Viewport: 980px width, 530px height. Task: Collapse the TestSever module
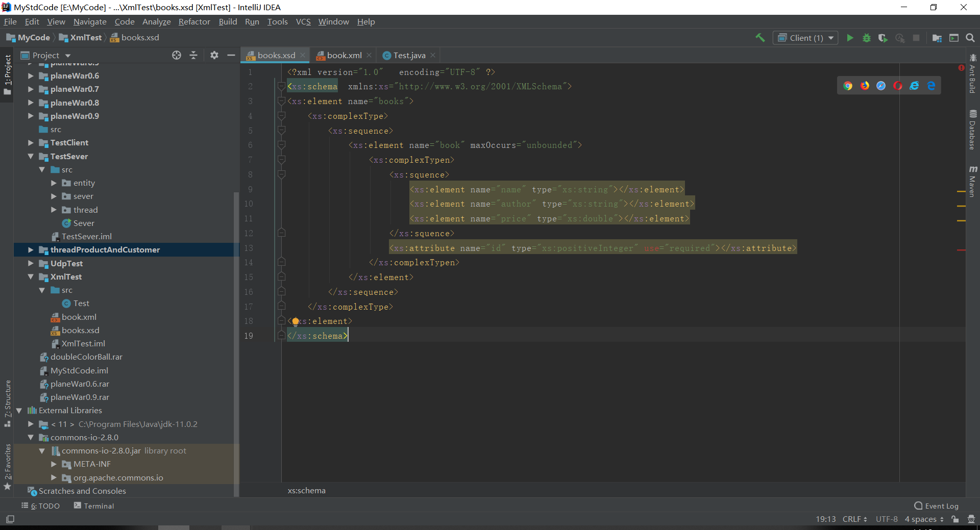(x=31, y=157)
